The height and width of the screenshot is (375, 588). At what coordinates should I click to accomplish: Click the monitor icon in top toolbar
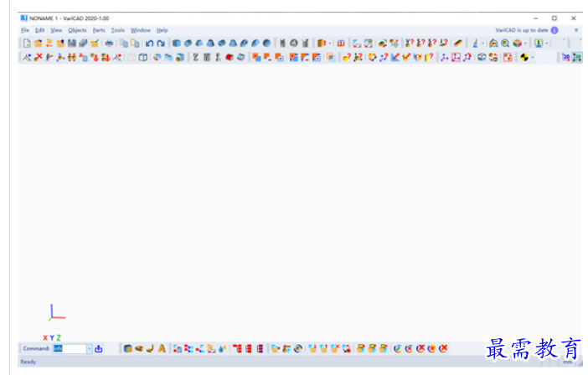pyautogui.click(x=539, y=44)
